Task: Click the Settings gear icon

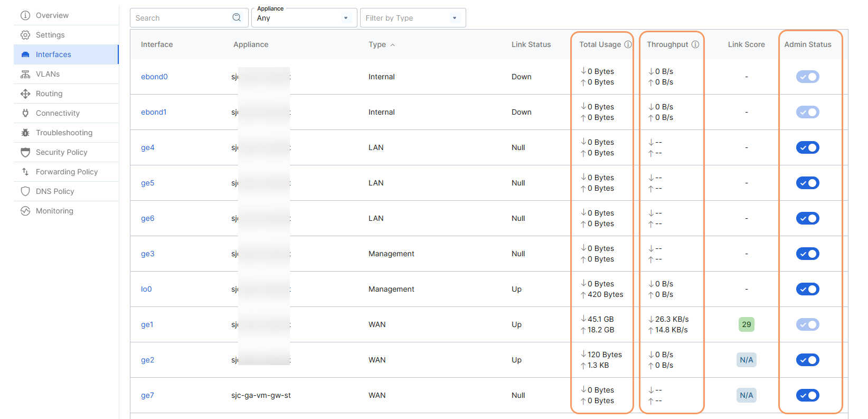Action: point(25,35)
